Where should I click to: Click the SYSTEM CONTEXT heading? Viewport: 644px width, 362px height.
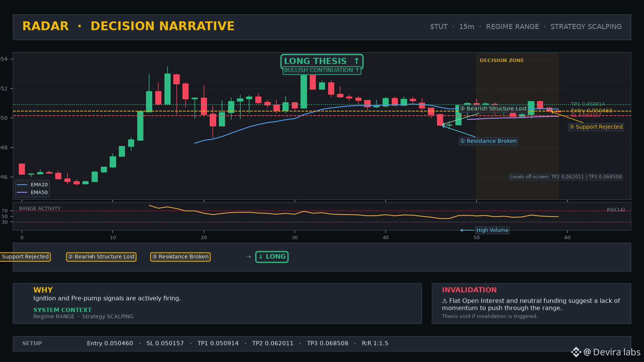62,310
